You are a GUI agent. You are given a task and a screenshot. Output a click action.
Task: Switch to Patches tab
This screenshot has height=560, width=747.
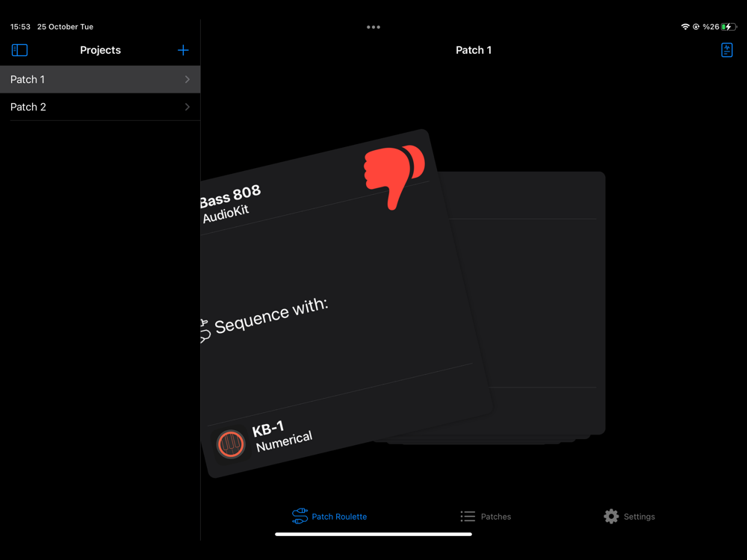pos(486,516)
